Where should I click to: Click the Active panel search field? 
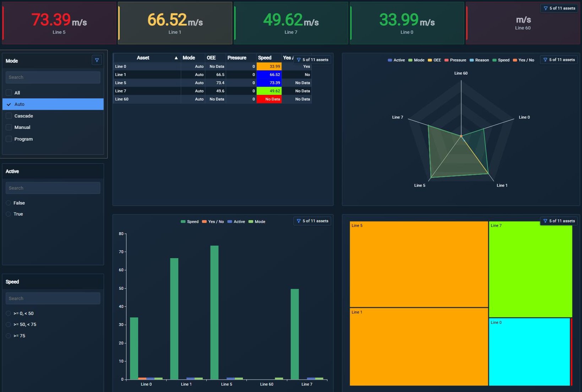coord(53,188)
